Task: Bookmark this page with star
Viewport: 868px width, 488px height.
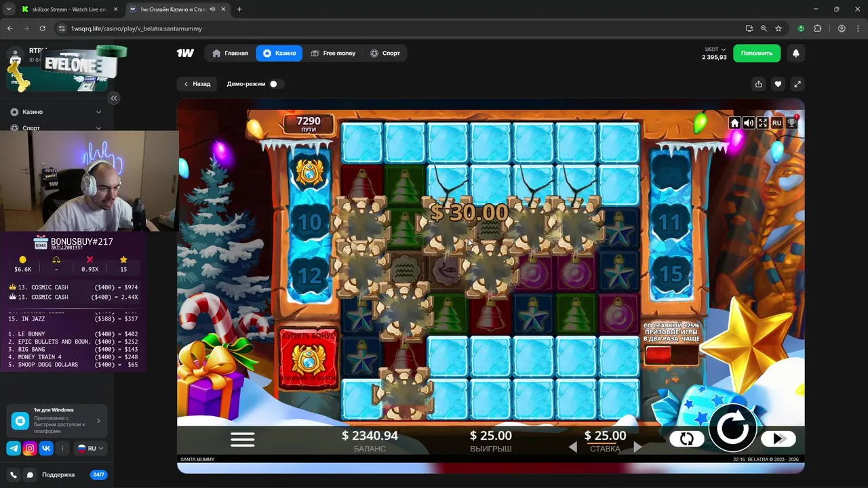Action: point(778,28)
